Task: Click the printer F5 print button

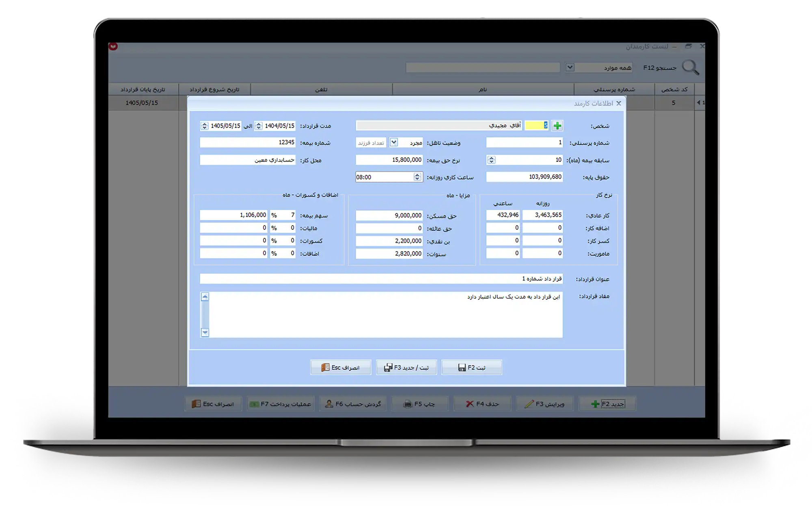Action: 420,404
